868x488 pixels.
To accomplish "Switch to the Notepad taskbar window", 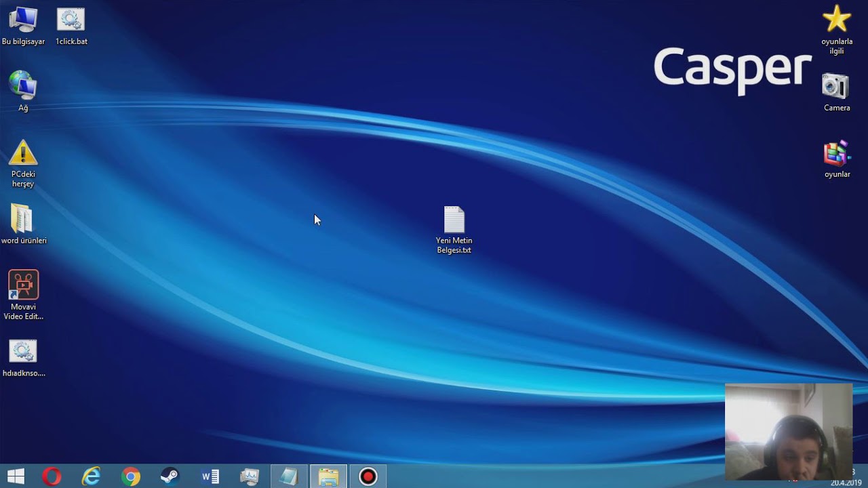I will [289, 476].
